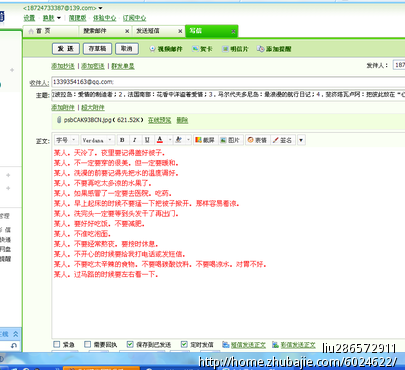Toggle the 保存到已发送 checkbox

pos(130,344)
